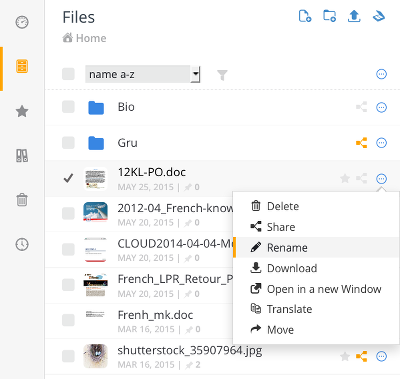Click the CLOUD2014-04-04 file name

(x=175, y=244)
